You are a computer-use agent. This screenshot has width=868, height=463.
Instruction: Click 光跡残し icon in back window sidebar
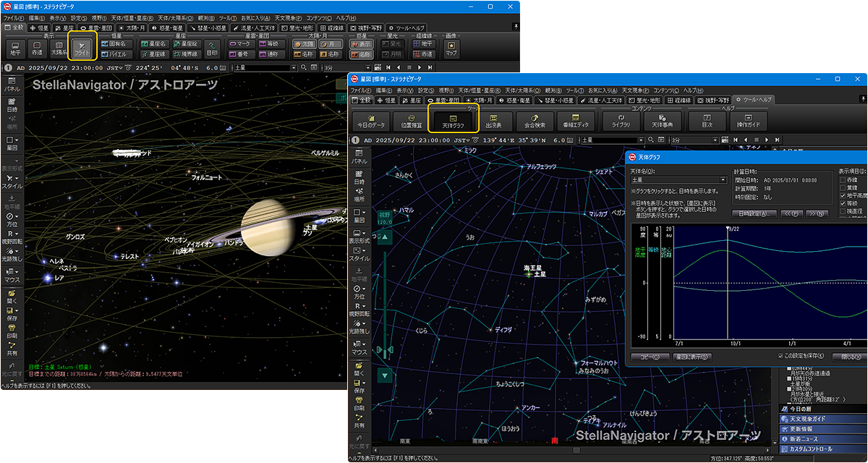click(x=12, y=253)
